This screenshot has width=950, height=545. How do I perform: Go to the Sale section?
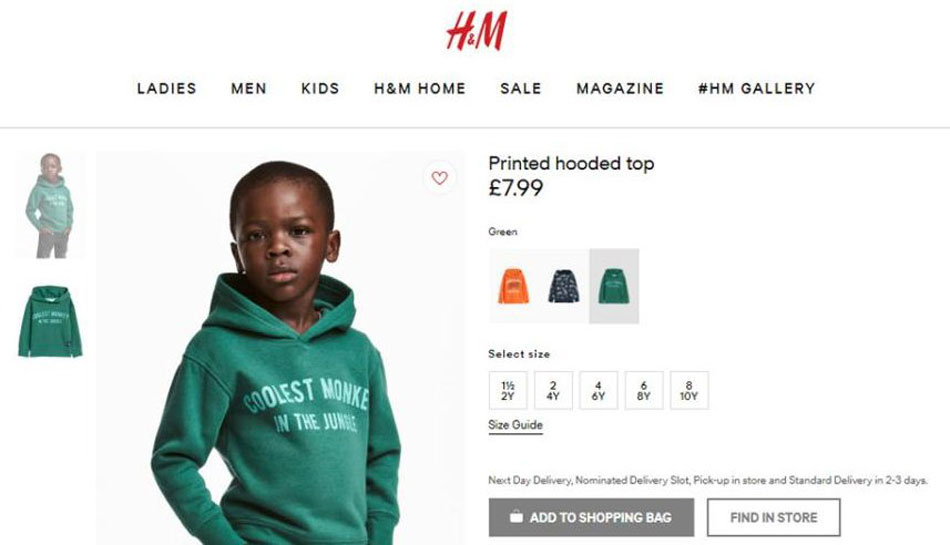point(521,88)
